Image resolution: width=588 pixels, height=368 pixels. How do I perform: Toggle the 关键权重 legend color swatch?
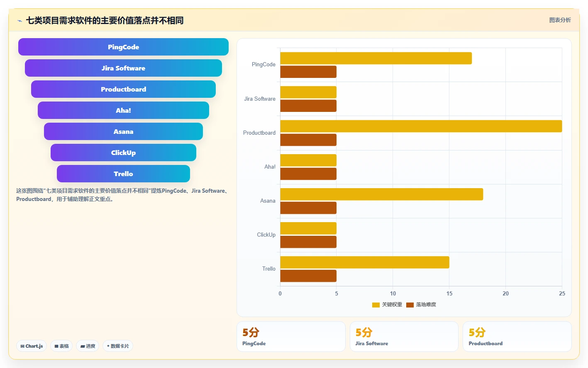[x=376, y=305]
